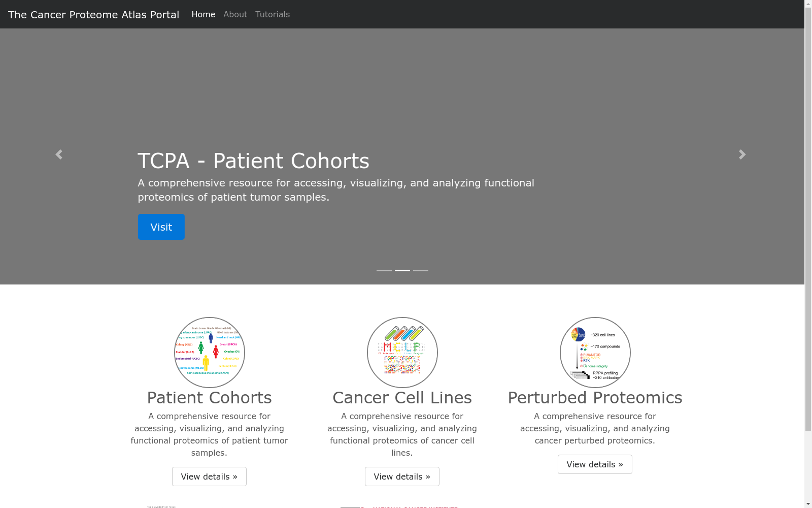This screenshot has width=812, height=508.
Task: View details for Perturbed Proteomics
Action: pyautogui.click(x=595, y=464)
